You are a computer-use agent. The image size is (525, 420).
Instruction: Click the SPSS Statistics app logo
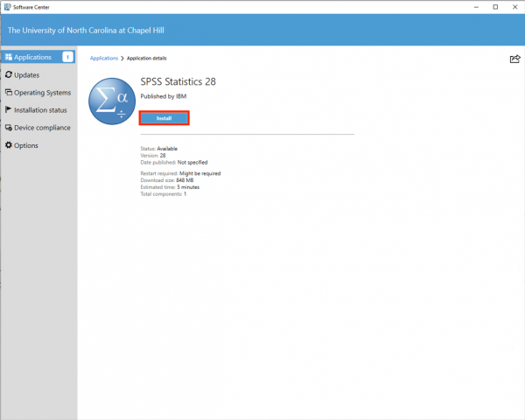tap(112, 101)
